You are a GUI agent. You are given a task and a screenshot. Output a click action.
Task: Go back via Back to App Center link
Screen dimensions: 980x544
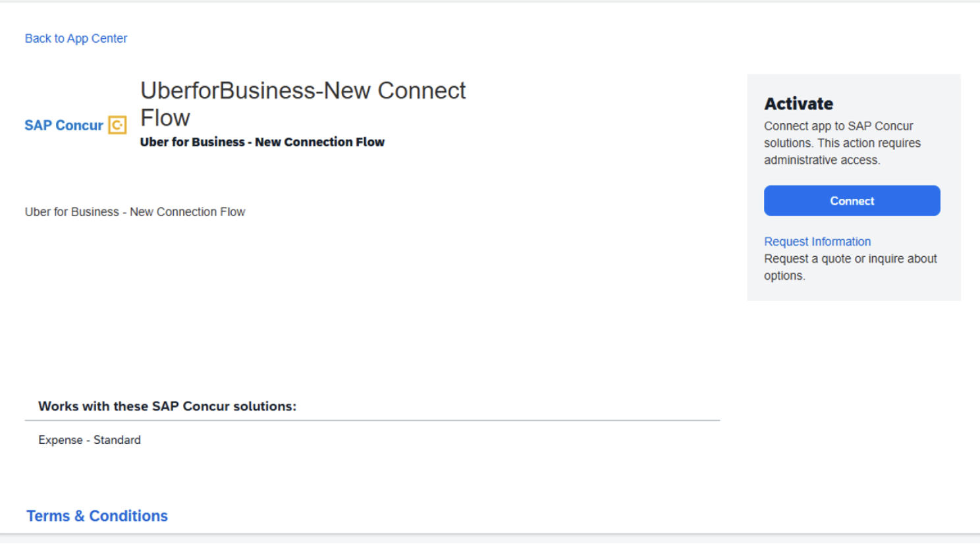tap(76, 38)
